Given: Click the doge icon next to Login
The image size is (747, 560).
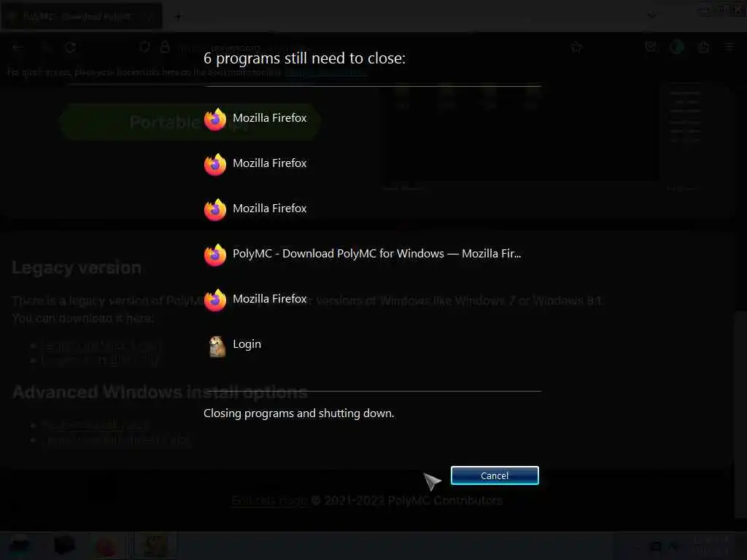Looking at the screenshot, I should (x=217, y=346).
